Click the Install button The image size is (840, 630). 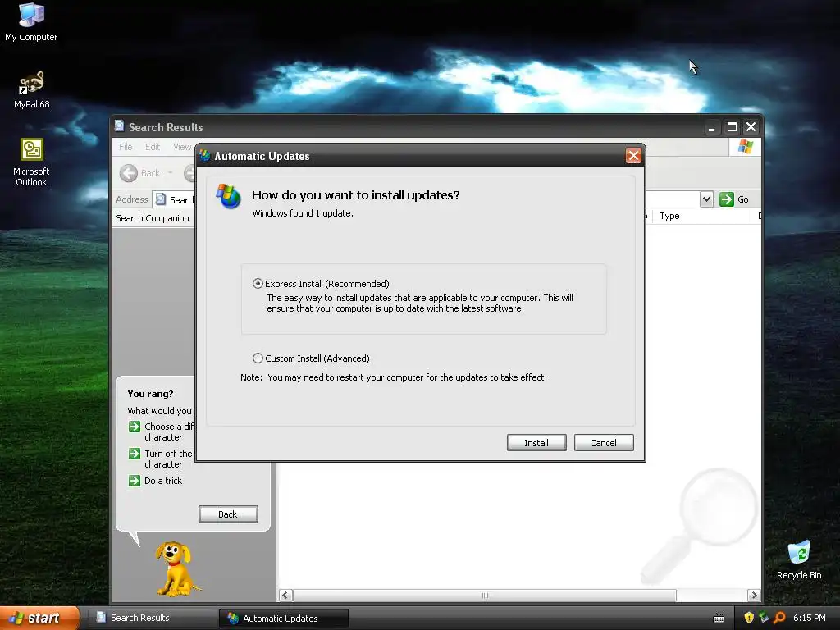click(x=536, y=442)
